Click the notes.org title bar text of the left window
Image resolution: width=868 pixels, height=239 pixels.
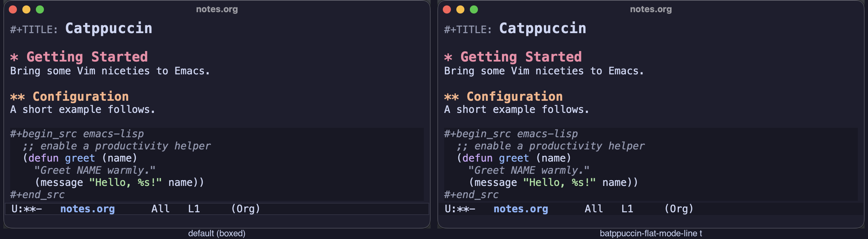[217, 9]
